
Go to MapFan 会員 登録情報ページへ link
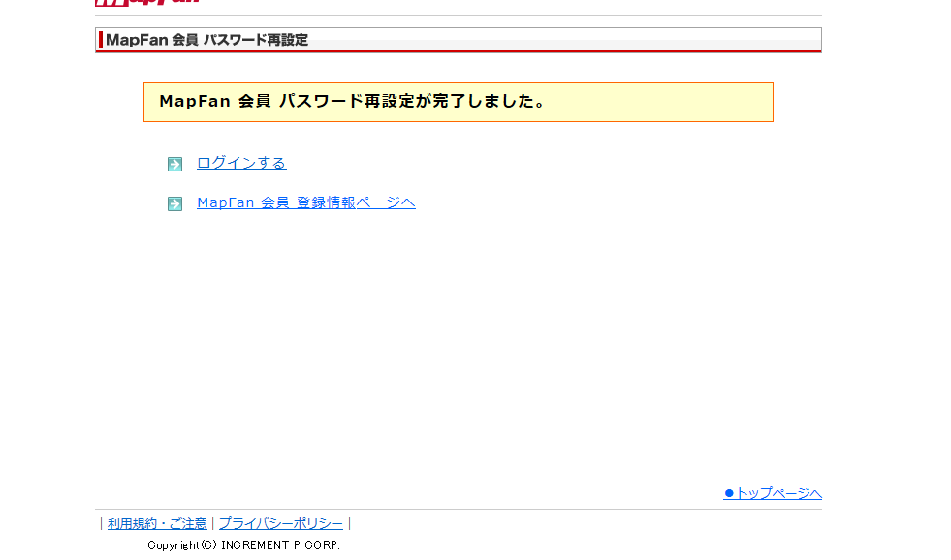click(306, 202)
